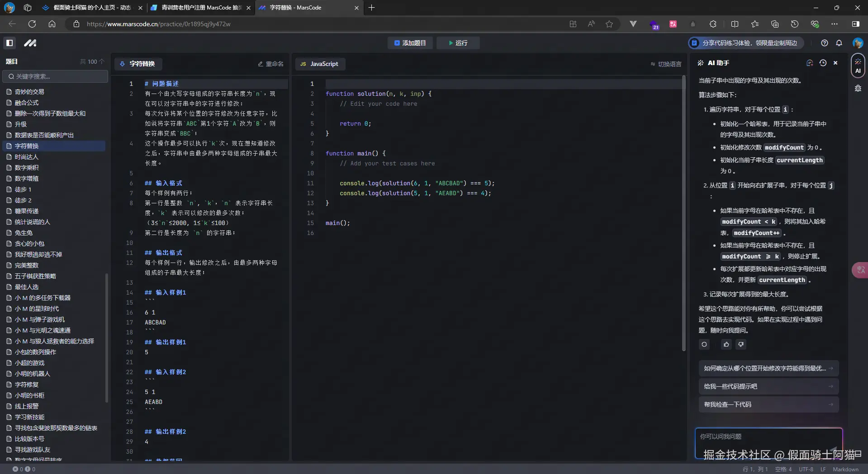Click the 添加题目 button
This screenshot has width=868, height=474.
410,43
